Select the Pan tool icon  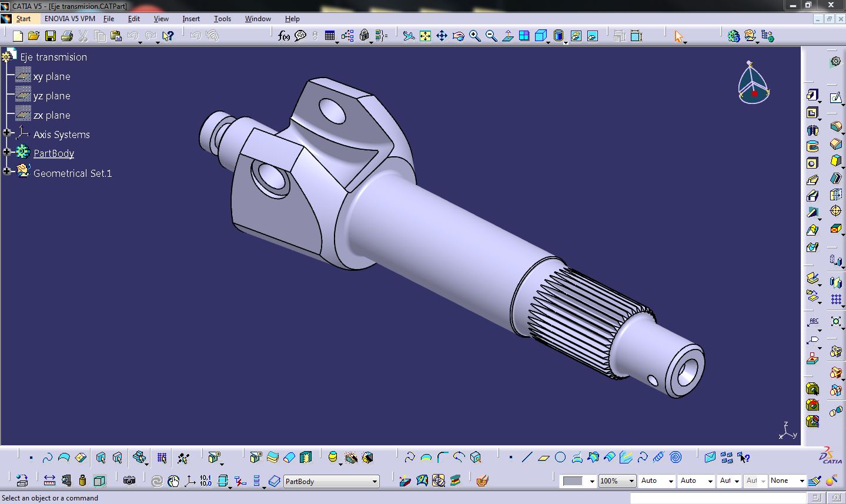[442, 36]
